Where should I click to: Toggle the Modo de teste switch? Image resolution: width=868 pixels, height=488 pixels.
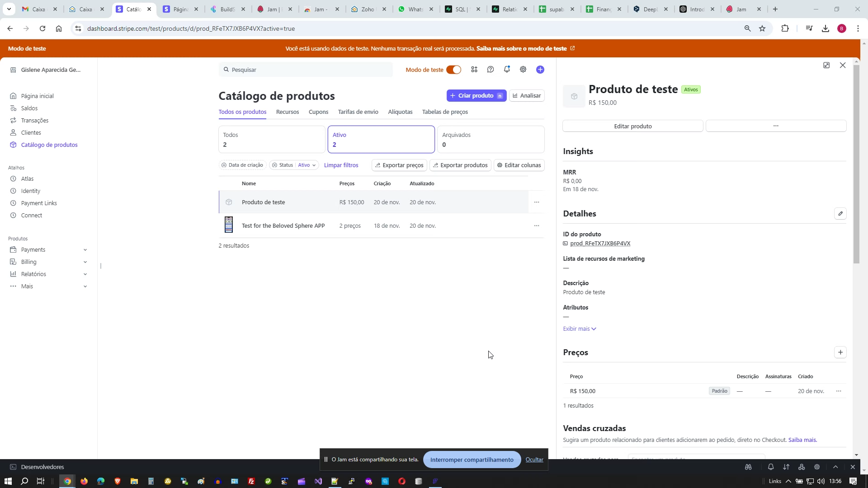pos(453,70)
